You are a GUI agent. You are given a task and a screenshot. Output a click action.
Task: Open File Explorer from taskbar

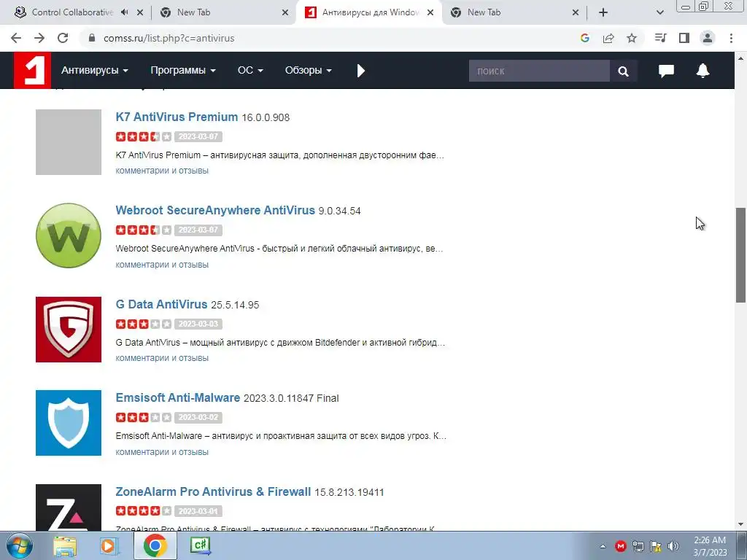(65, 546)
